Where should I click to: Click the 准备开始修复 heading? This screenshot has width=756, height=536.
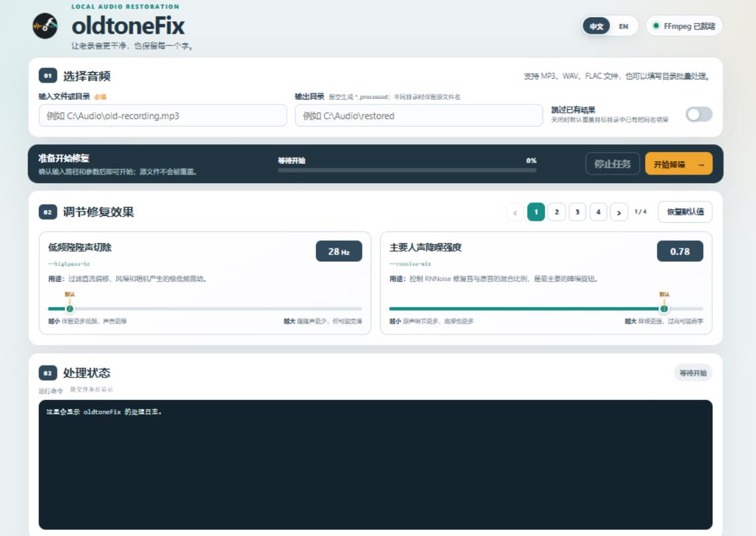click(63, 158)
